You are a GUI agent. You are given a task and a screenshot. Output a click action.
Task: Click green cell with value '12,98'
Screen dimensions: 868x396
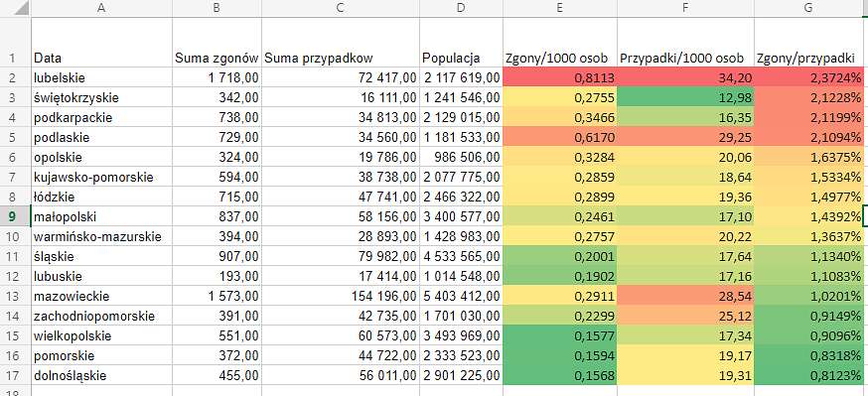coord(685,97)
